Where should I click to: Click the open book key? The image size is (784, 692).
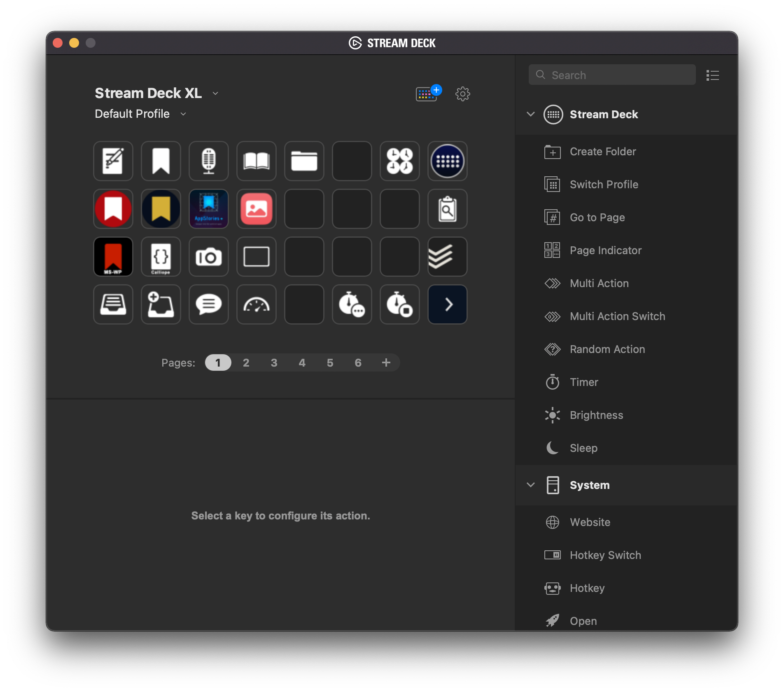[257, 161]
